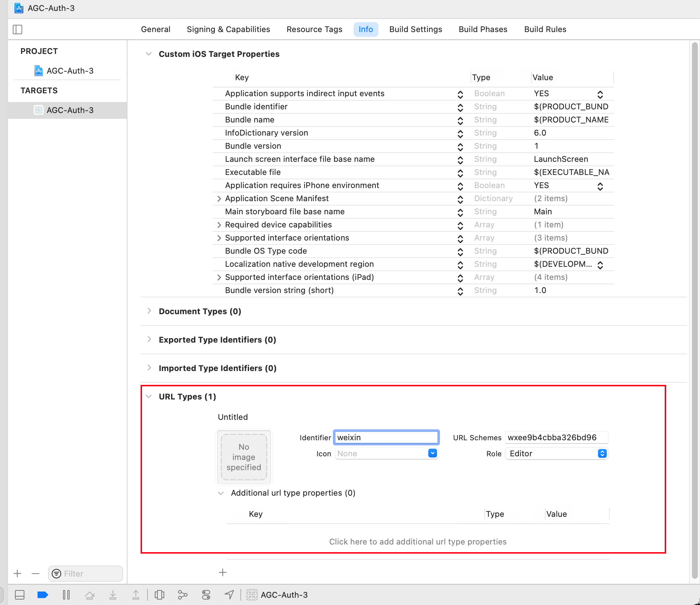Image resolution: width=700 pixels, height=605 pixels.
Task: Open key stepper for Bundle identifier row
Action: point(460,107)
